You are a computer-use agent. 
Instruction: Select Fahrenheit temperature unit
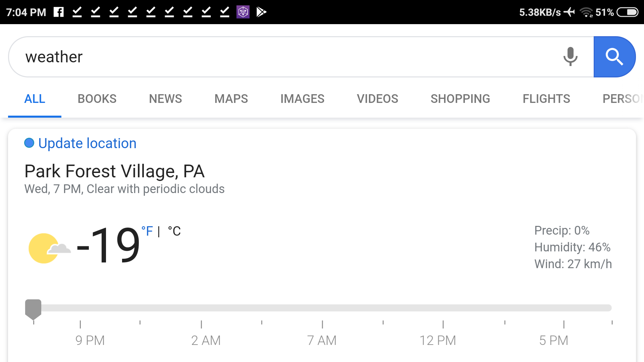click(x=147, y=231)
